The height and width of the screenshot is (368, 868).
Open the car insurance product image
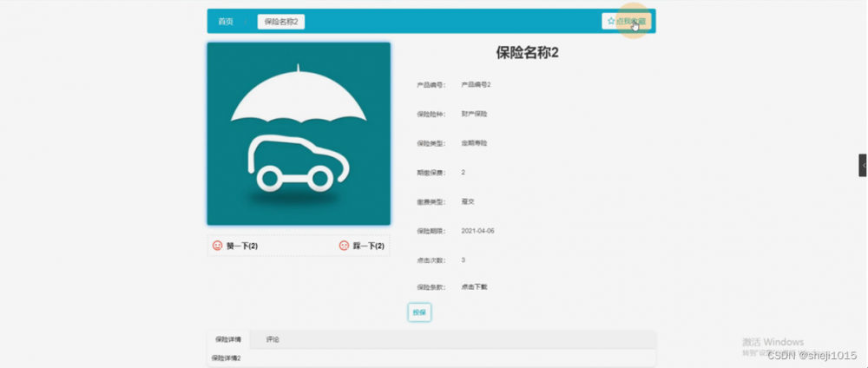pos(299,134)
